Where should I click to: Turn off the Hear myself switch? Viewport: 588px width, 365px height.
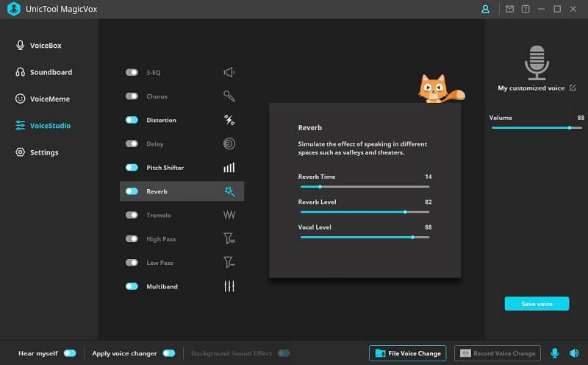click(70, 353)
